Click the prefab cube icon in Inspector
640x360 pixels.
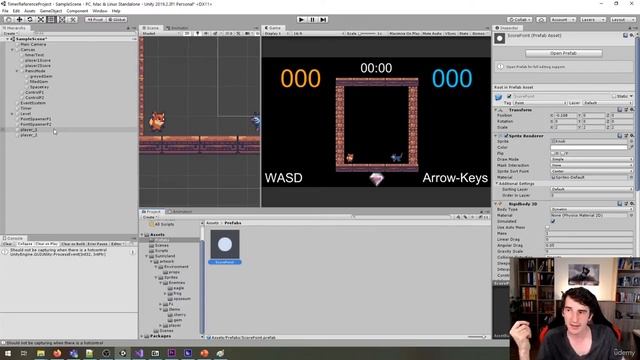click(498, 97)
